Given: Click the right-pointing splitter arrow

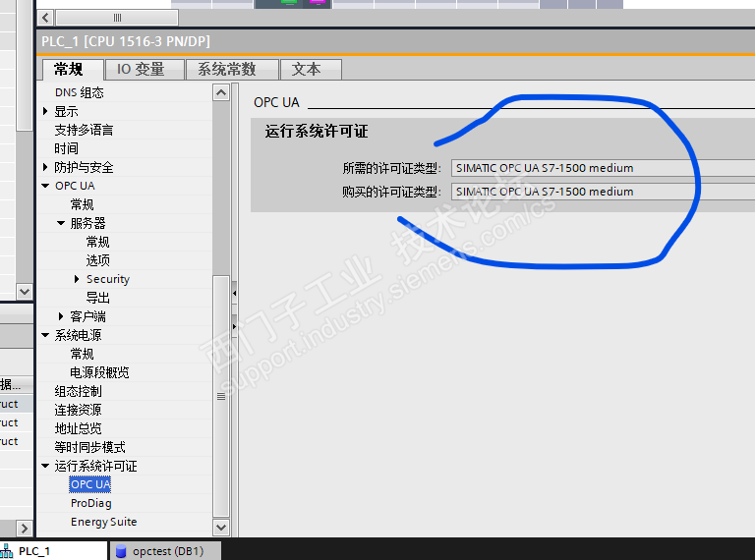Looking at the screenshot, I should tap(235, 326).
